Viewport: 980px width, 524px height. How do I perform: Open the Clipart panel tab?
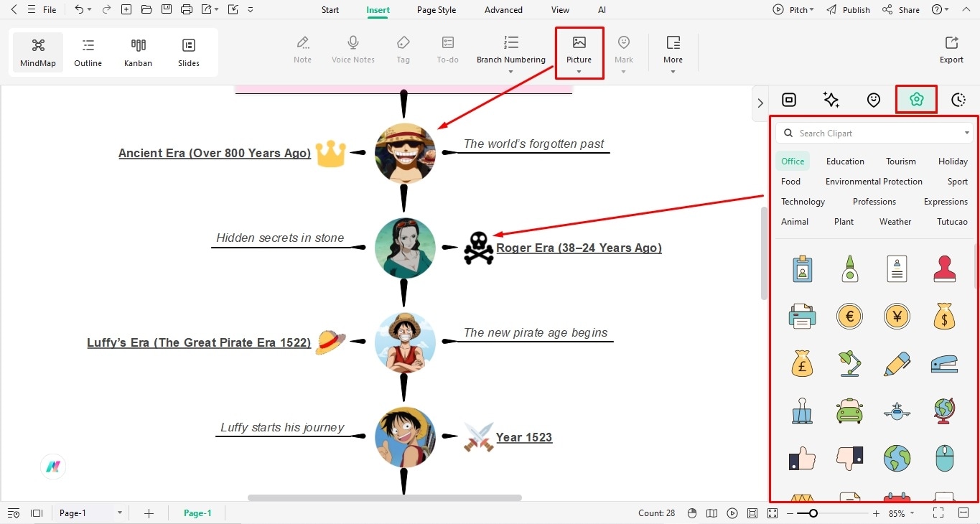916,100
